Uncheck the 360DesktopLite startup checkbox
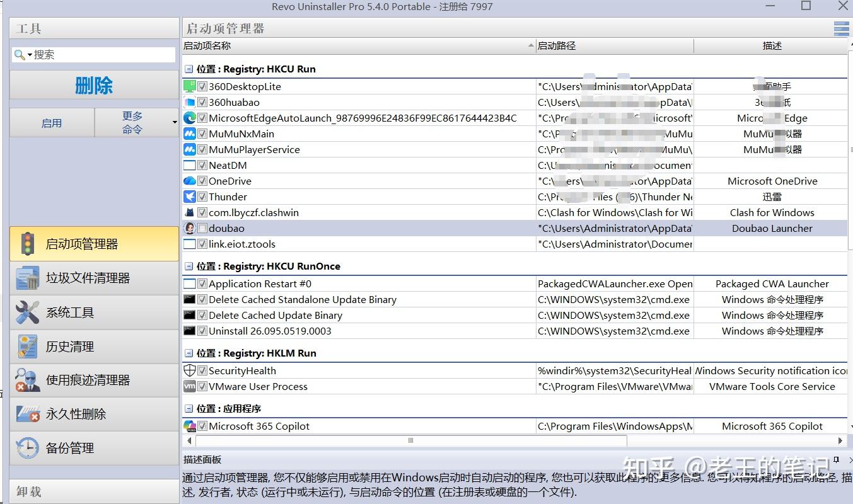This screenshot has height=504, width=853. (202, 86)
